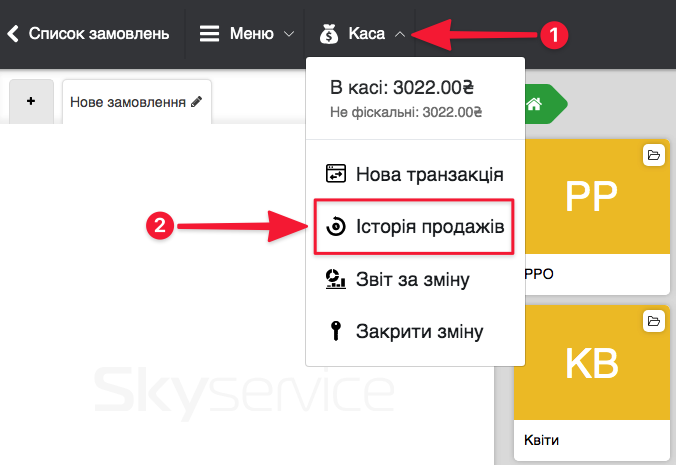Click the key icon for Закрити зміну
676x465 pixels.
(336, 332)
